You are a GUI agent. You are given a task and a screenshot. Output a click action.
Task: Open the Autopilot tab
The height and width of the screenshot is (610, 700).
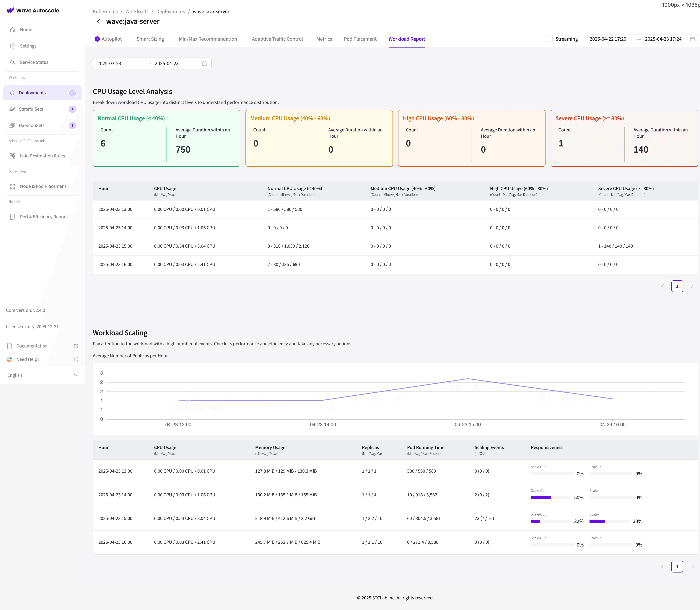click(x=108, y=39)
